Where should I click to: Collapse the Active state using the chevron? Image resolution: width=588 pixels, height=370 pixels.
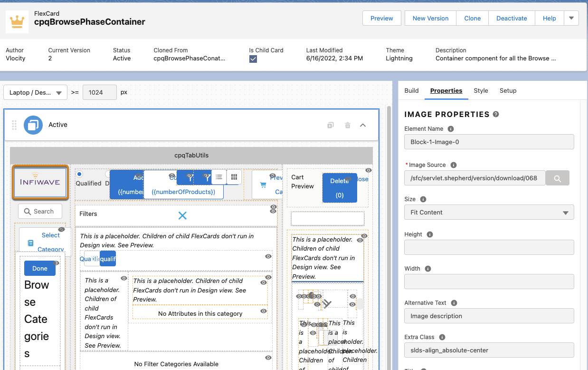coord(363,125)
